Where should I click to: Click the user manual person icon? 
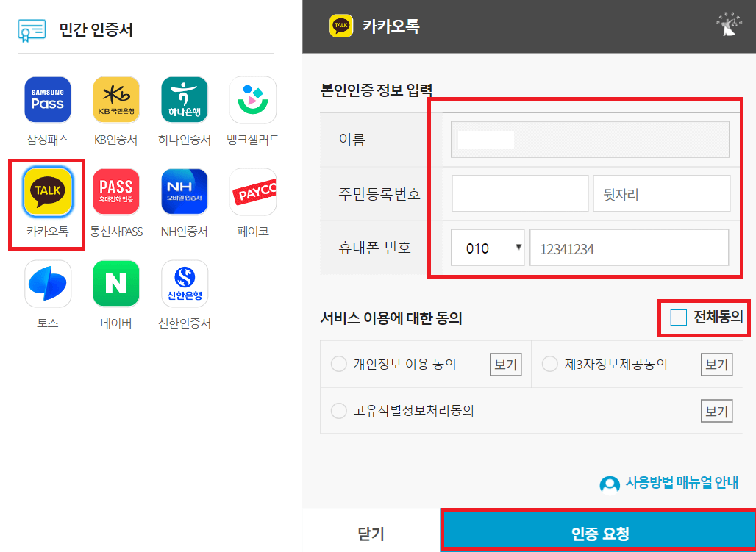point(610,484)
